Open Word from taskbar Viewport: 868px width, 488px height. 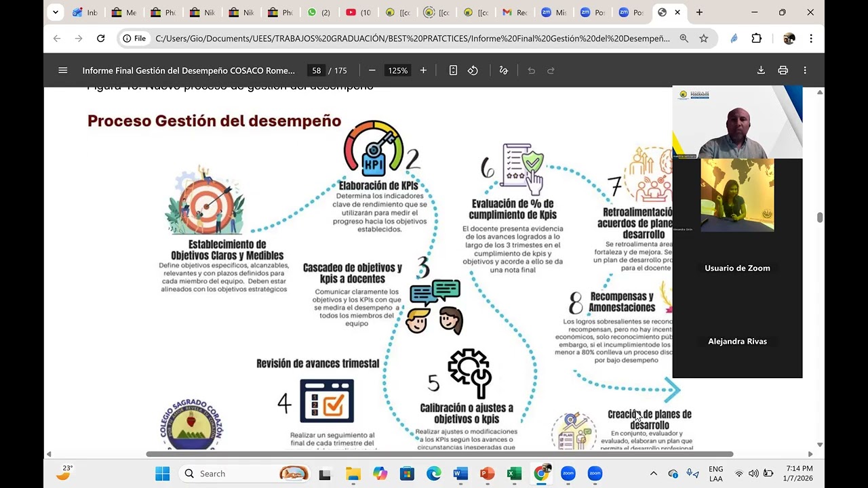point(460,474)
